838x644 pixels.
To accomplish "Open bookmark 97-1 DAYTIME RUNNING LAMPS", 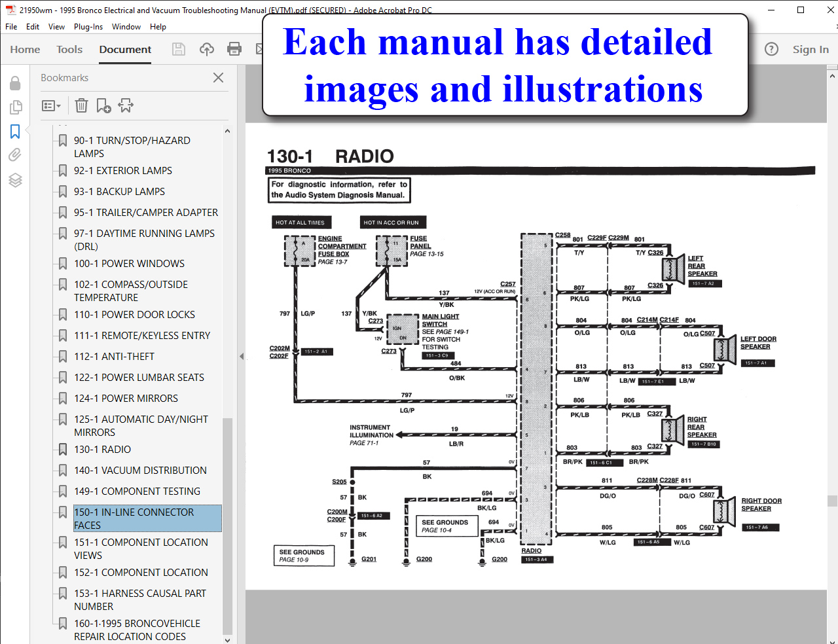I will 144,240.
